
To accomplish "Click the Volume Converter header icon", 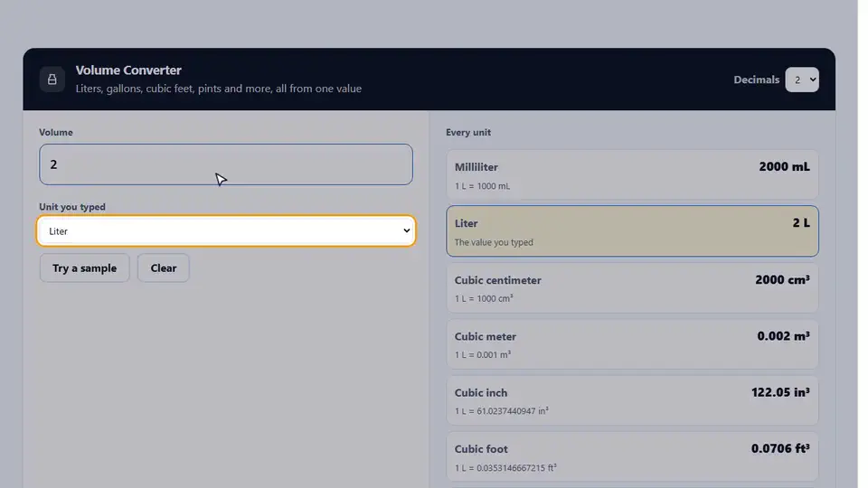I will pyautogui.click(x=52, y=80).
